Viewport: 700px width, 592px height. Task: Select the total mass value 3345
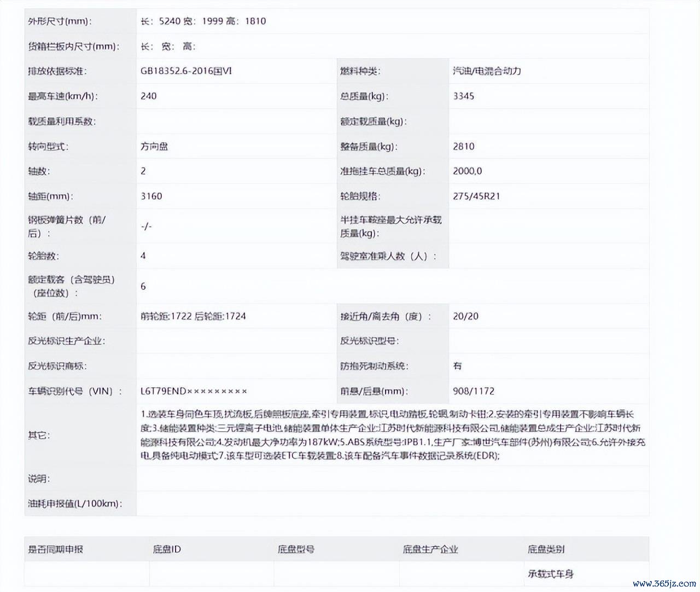(464, 96)
